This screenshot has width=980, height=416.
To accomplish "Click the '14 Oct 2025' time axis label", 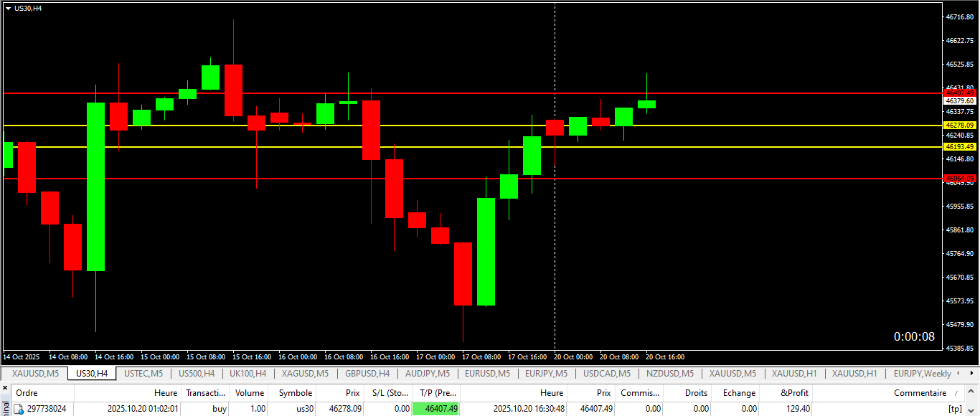I will [x=22, y=356].
